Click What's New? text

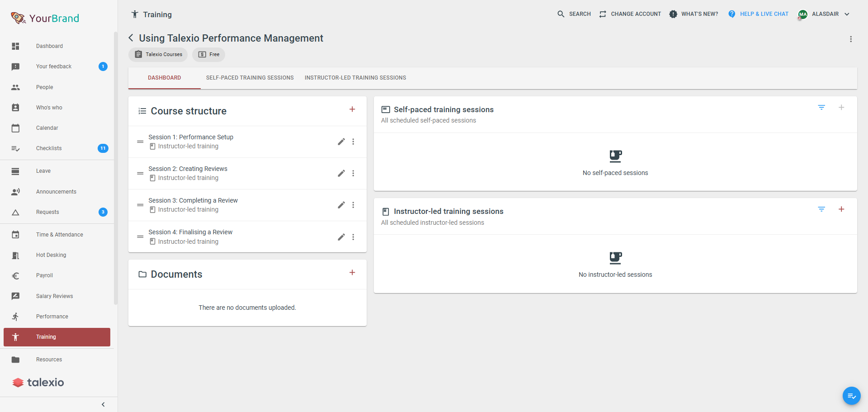point(700,14)
